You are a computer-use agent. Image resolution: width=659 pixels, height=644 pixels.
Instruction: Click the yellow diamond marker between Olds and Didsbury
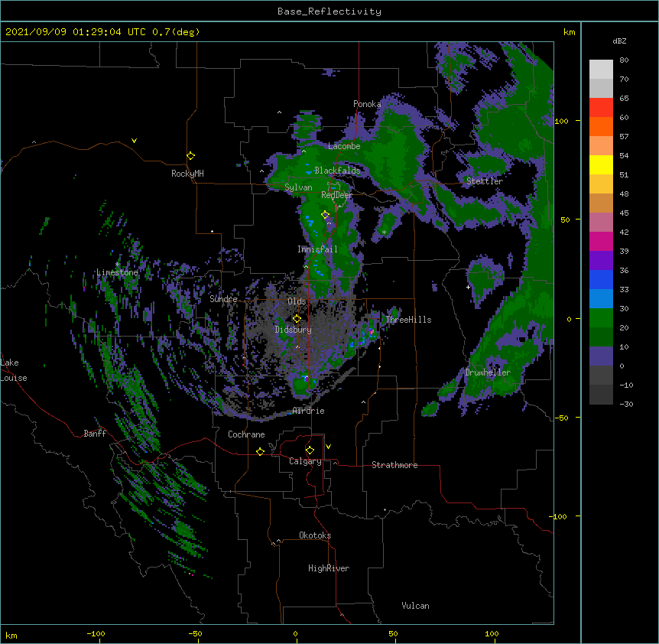point(297,319)
